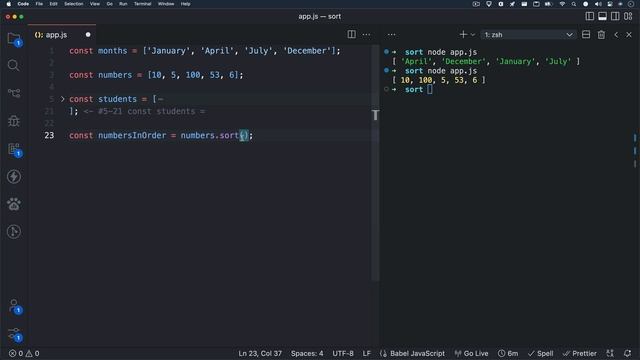Open the Run and Debug view

click(14, 121)
